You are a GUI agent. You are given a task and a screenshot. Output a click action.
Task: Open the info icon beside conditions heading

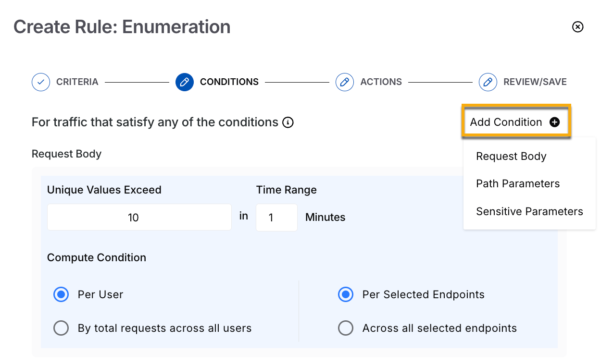click(288, 122)
